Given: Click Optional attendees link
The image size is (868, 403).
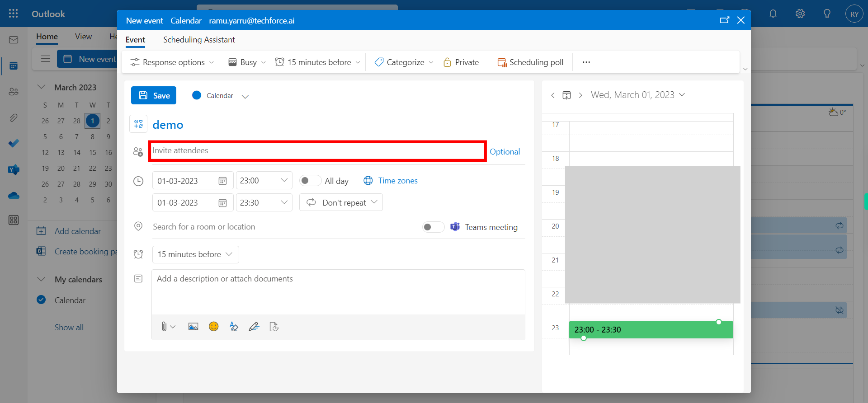Looking at the screenshot, I should (x=505, y=152).
